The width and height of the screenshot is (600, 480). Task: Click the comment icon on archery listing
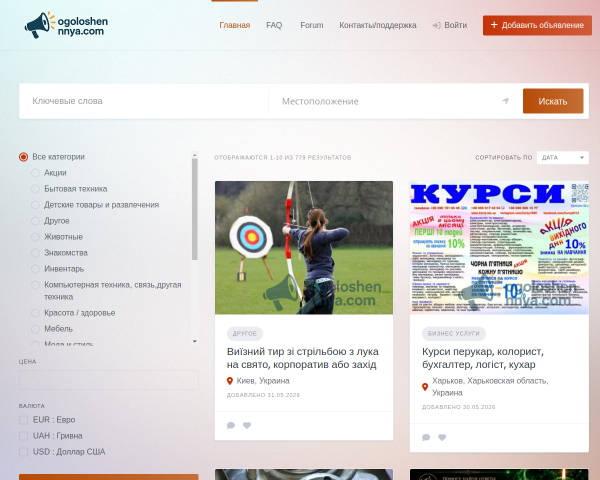pyautogui.click(x=231, y=425)
